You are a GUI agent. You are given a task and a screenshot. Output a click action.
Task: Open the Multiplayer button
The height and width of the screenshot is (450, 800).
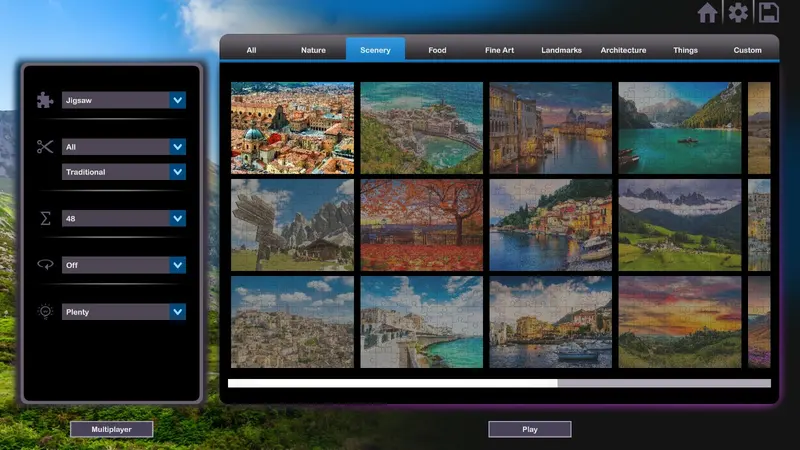tap(111, 429)
